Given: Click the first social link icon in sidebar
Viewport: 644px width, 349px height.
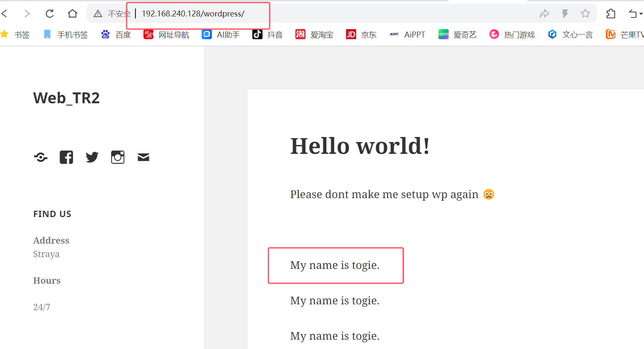Looking at the screenshot, I should click(41, 157).
